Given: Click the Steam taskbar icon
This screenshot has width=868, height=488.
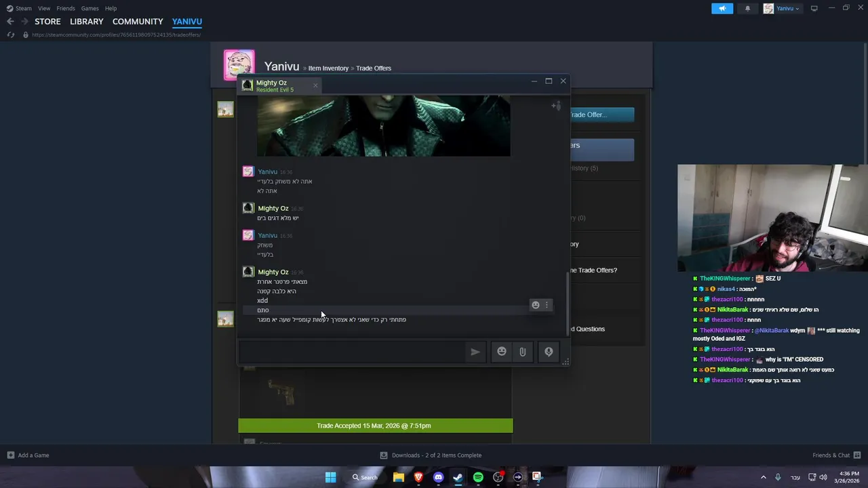Looking at the screenshot, I should click(458, 477).
